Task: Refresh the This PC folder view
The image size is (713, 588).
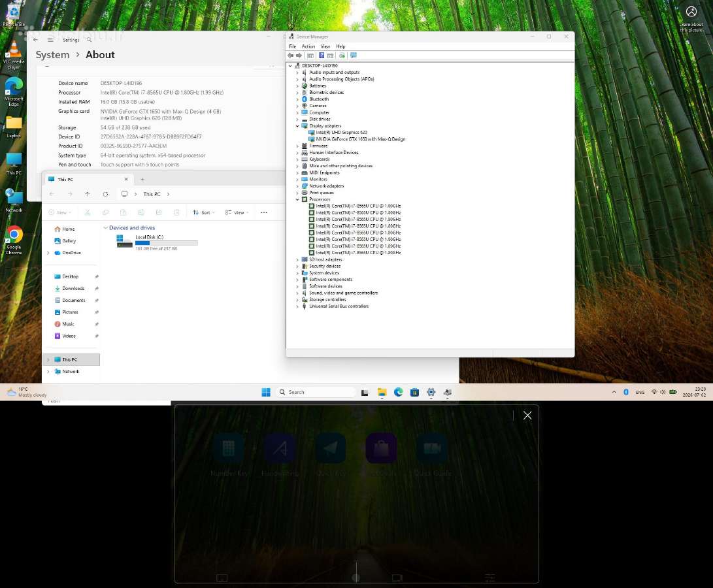Action: 105,194
